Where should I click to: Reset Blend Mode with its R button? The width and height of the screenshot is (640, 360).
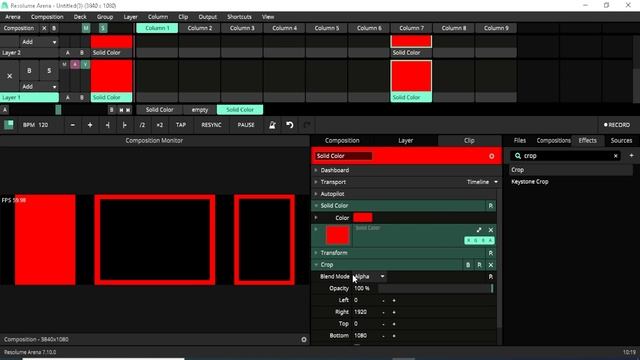click(491, 277)
